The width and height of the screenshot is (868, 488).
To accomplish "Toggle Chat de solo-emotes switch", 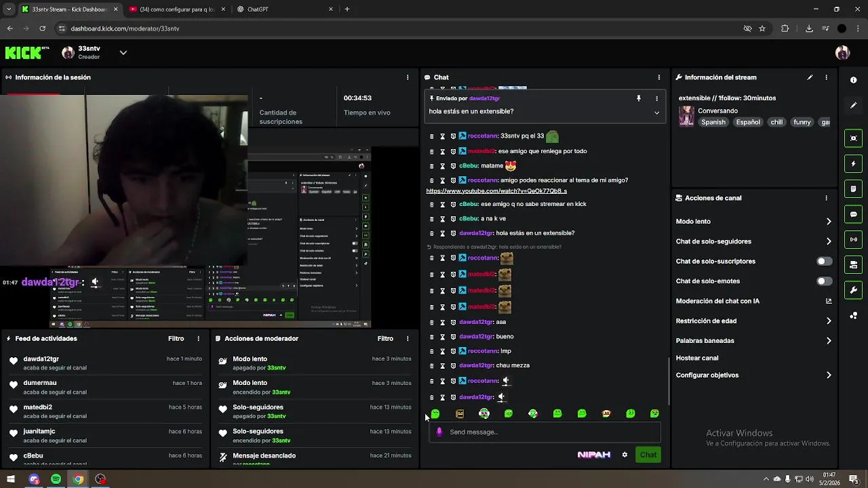I will click(x=824, y=281).
